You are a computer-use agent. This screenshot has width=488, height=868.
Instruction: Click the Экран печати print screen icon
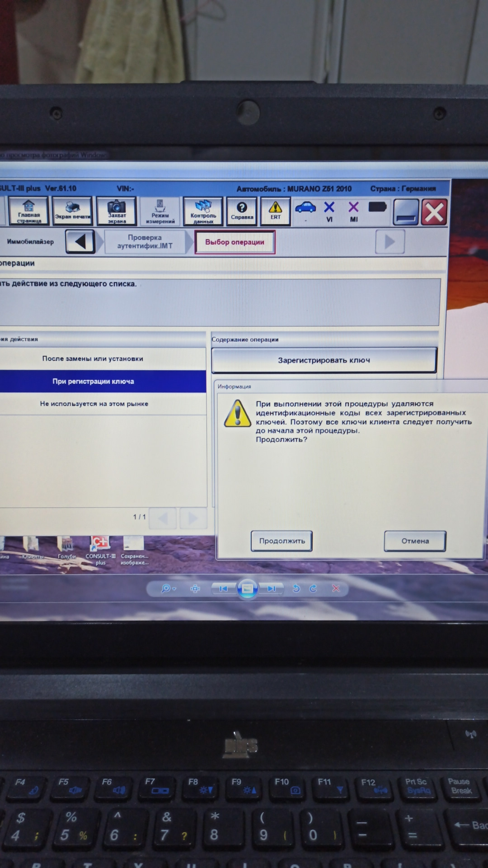(x=72, y=211)
